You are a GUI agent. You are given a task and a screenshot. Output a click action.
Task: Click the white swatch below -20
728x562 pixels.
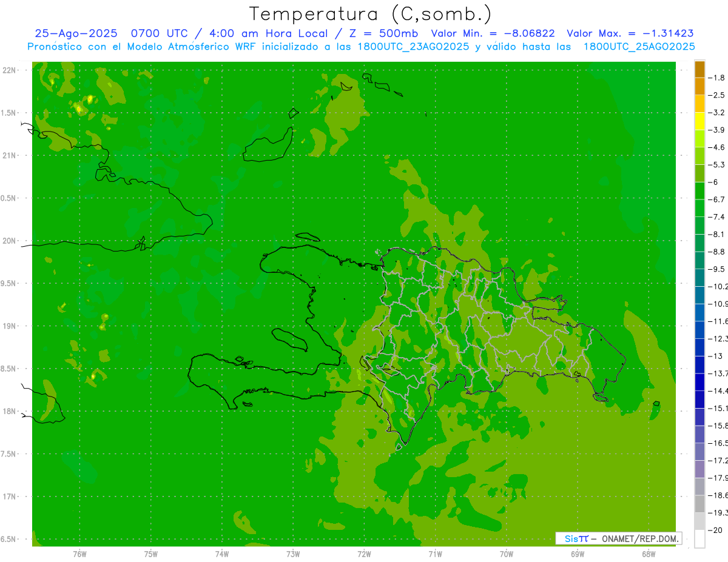click(699, 539)
